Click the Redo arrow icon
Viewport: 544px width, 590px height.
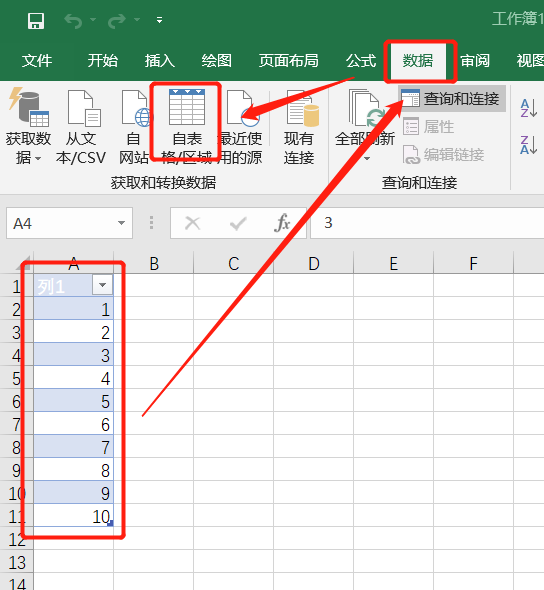(x=117, y=21)
